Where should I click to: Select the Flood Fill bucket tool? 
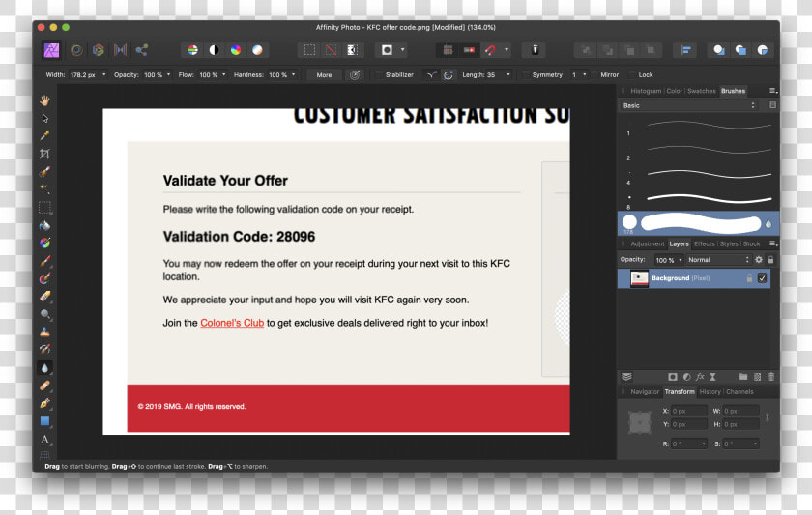click(x=45, y=225)
